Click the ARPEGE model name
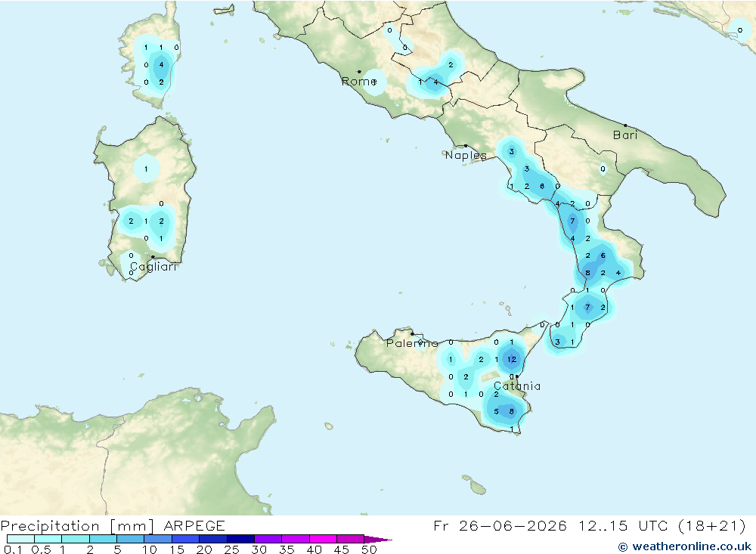This screenshot has height=554, width=756. pyautogui.click(x=194, y=525)
